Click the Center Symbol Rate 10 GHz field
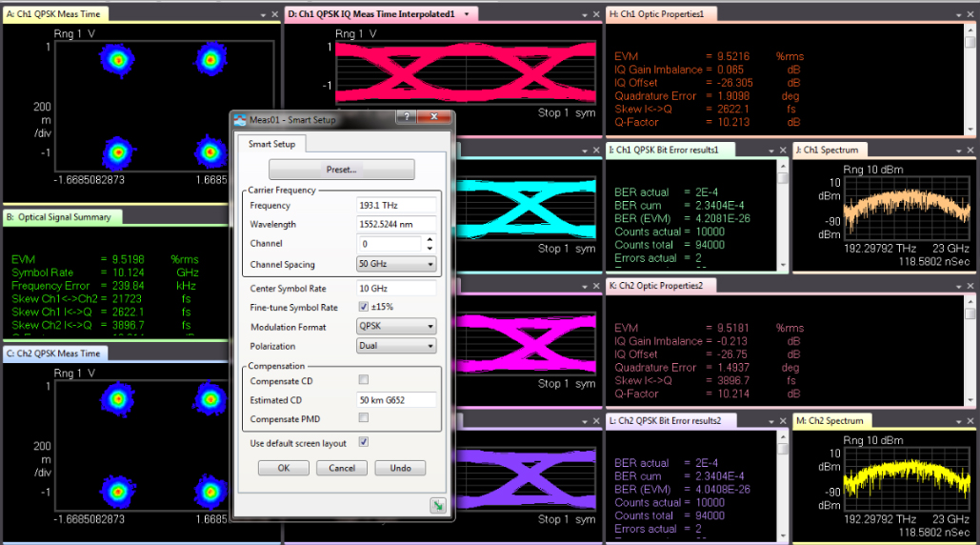The width and height of the screenshot is (980, 545). click(396, 288)
